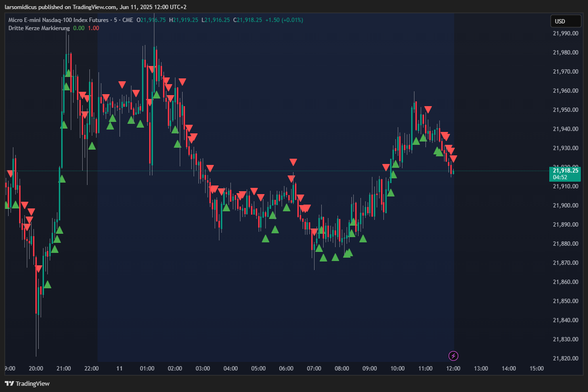Click the 21,900.00 price axis label
This screenshot has width=588, height=392.
pyautogui.click(x=566, y=206)
